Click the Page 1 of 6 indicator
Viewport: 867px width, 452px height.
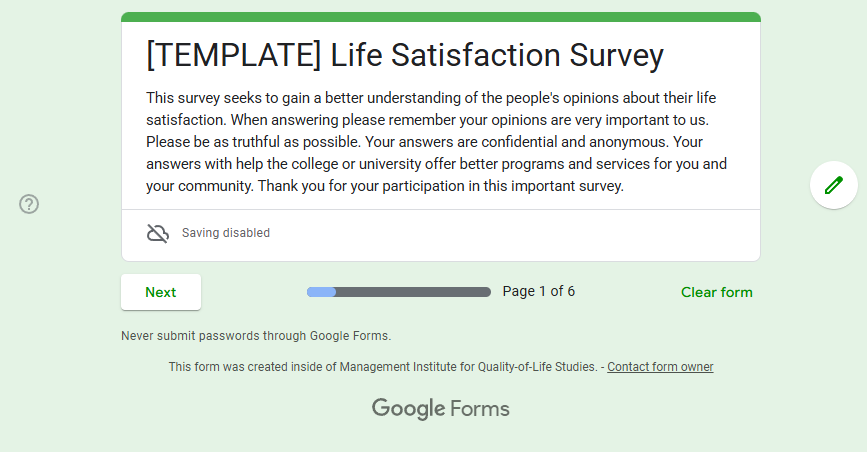(538, 292)
